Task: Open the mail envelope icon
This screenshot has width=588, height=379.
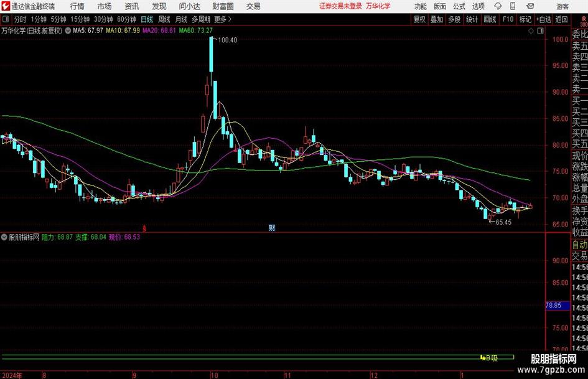Action: click(x=530, y=6)
